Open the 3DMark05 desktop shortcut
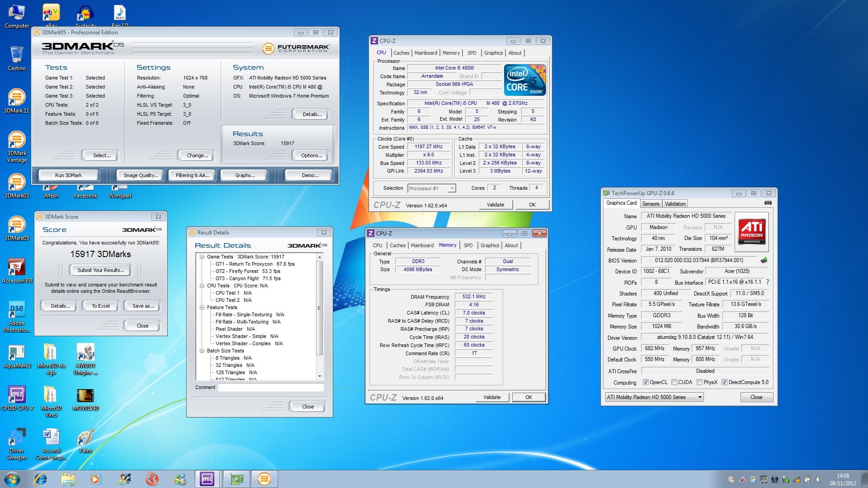 coord(17,228)
